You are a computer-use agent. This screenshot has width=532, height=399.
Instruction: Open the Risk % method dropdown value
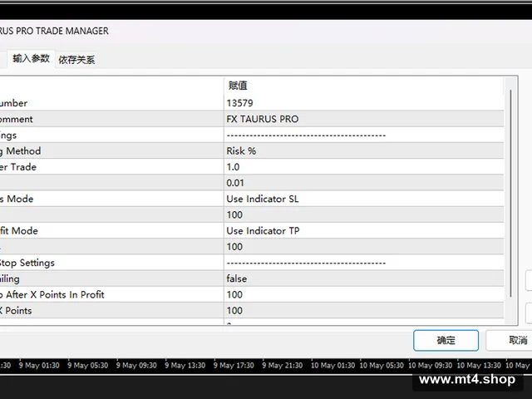coord(364,151)
